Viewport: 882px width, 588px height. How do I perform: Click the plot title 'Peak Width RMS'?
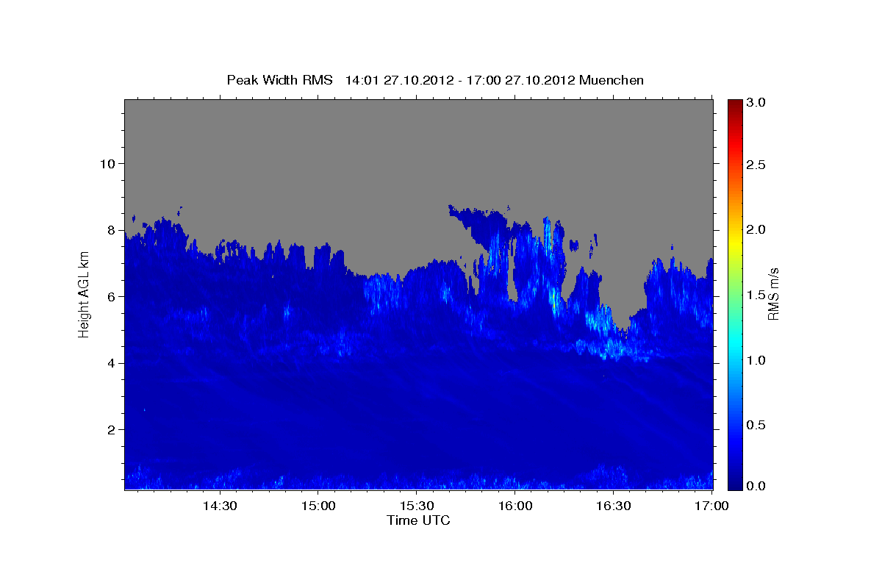click(280, 80)
